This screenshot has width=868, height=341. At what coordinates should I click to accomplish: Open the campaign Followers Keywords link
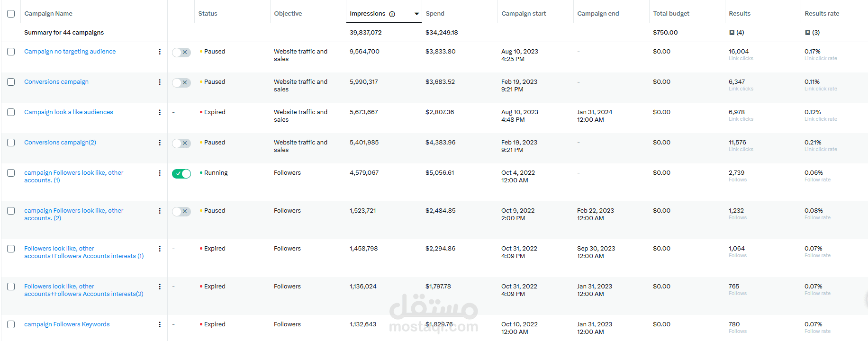pos(67,324)
